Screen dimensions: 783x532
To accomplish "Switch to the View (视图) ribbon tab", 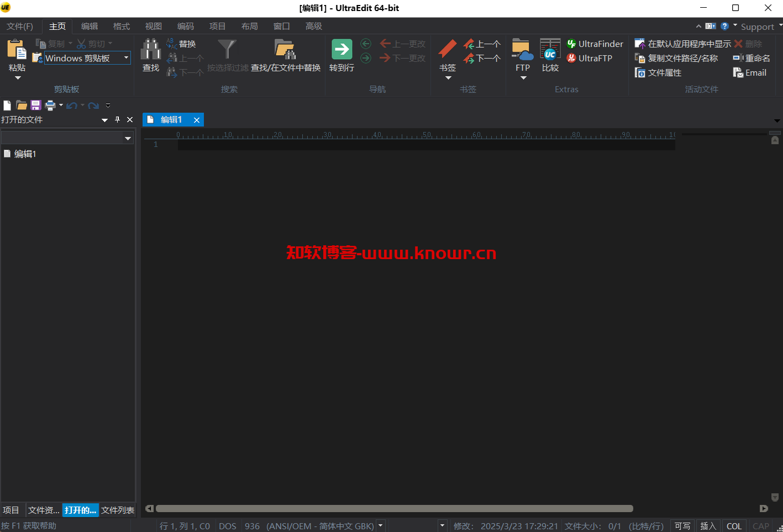I will [x=153, y=26].
